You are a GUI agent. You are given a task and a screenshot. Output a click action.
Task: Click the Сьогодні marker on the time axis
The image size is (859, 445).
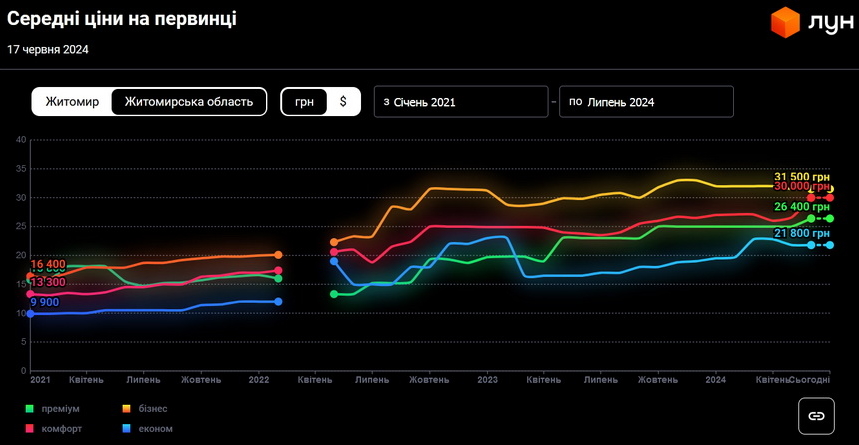[x=808, y=380]
